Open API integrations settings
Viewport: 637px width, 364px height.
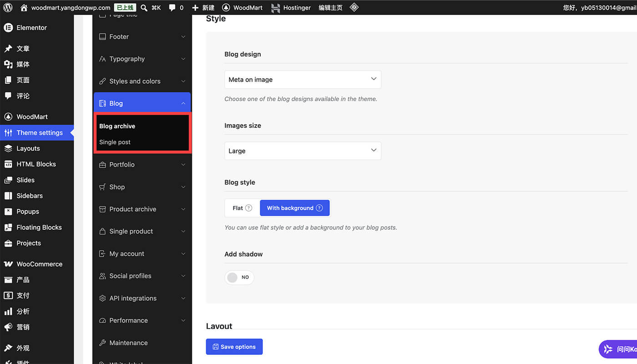[x=142, y=298]
